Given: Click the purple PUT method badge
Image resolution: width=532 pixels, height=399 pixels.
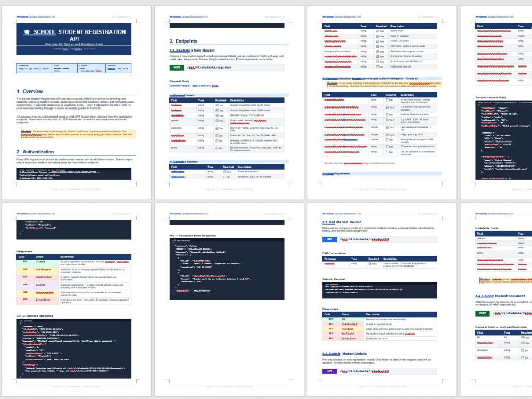Looking at the screenshot, I should click(x=329, y=371).
